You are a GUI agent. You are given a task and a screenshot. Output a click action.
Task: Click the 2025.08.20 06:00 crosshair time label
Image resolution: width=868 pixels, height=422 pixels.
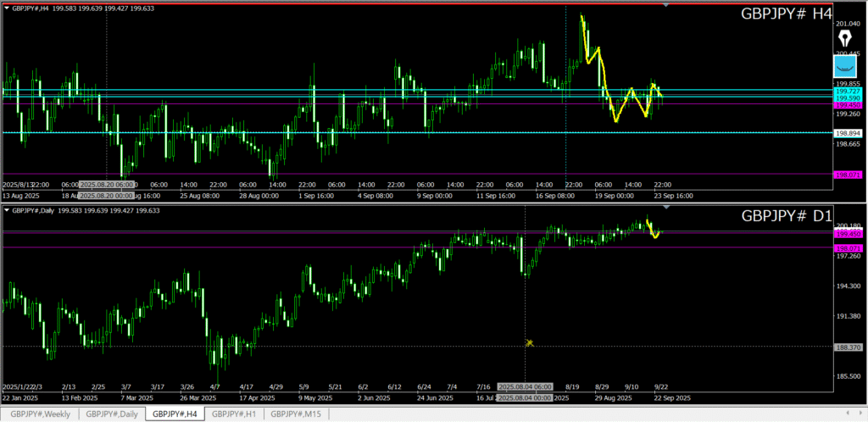106,184
